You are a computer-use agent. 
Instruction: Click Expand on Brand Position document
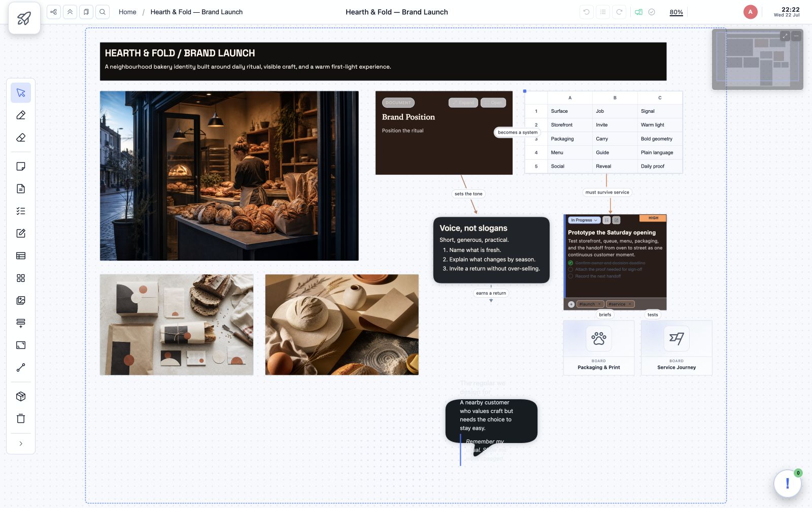(463, 103)
